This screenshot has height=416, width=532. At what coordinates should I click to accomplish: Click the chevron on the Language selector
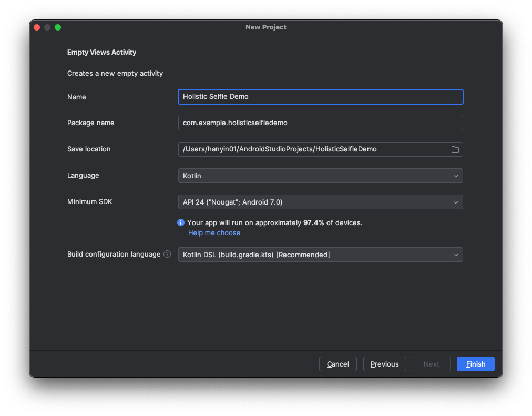(456, 176)
